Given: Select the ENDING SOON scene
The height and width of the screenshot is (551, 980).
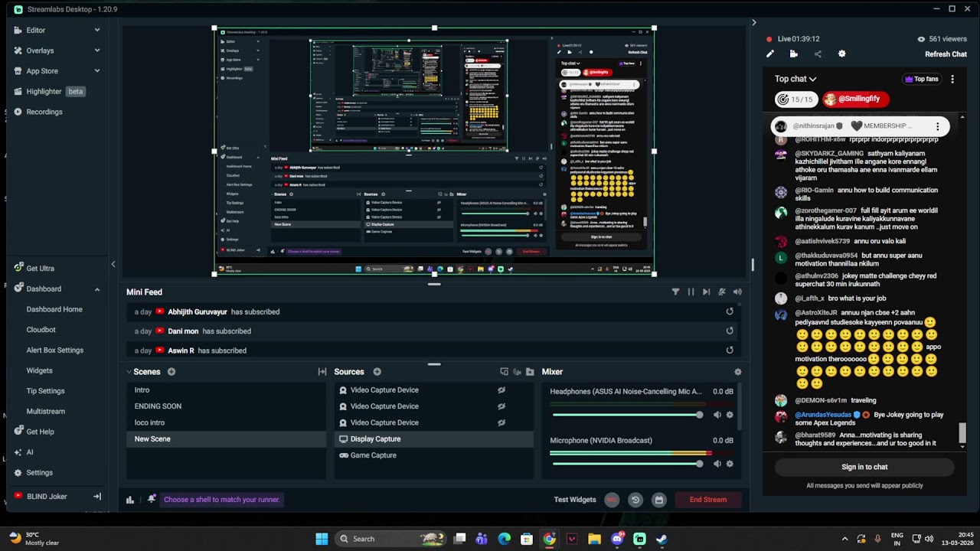Looking at the screenshot, I should (227, 406).
